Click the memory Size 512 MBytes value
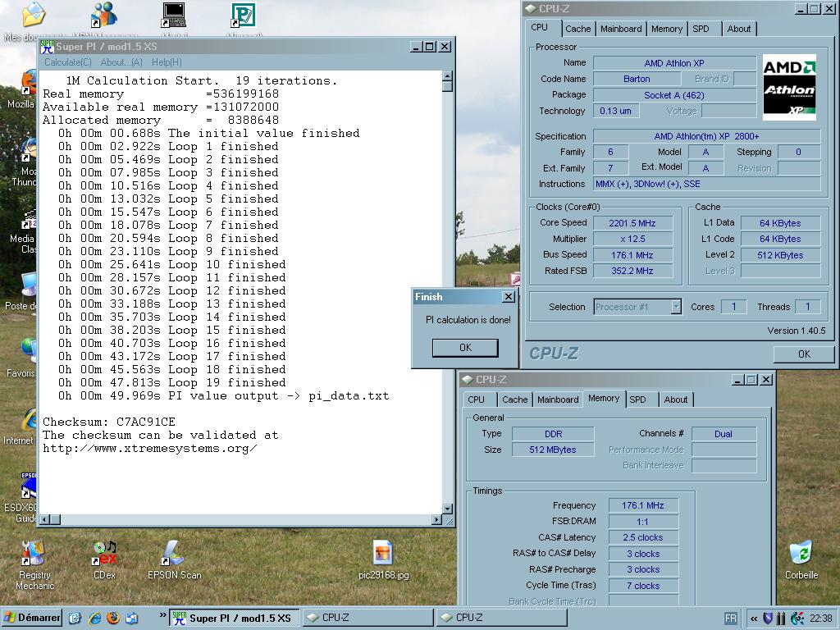This screenshot has height=630, width=840. pyautogui.click(x=552, y=450)
